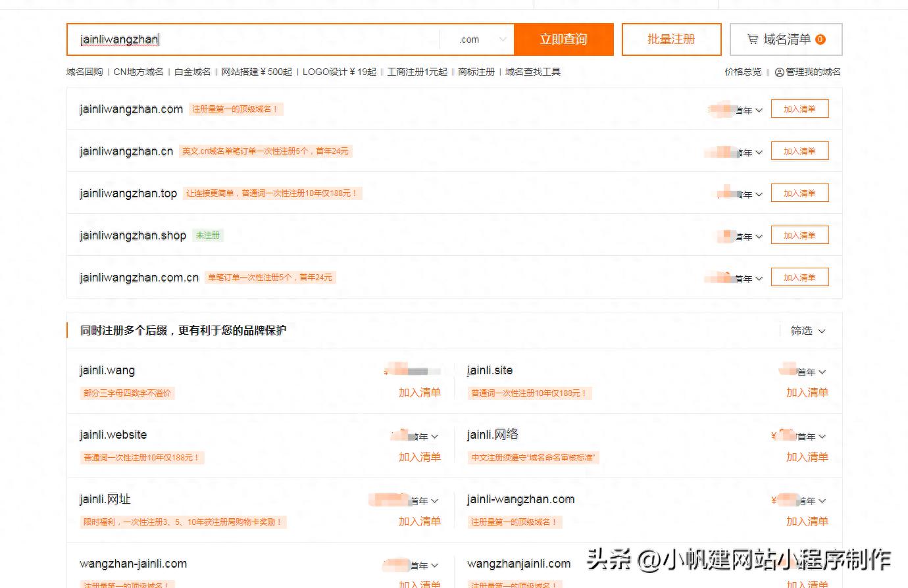Expand 首年 dropdown for jainli.website

pos(424,437)
